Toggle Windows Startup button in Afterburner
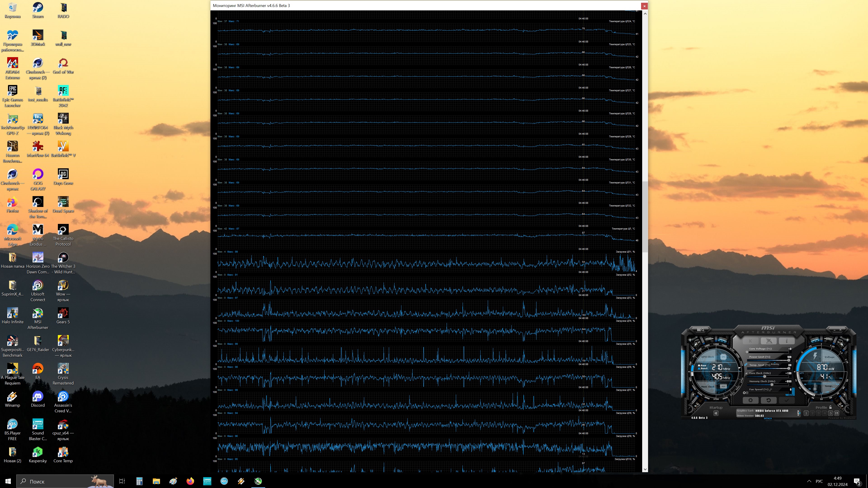 pos(716,413)
